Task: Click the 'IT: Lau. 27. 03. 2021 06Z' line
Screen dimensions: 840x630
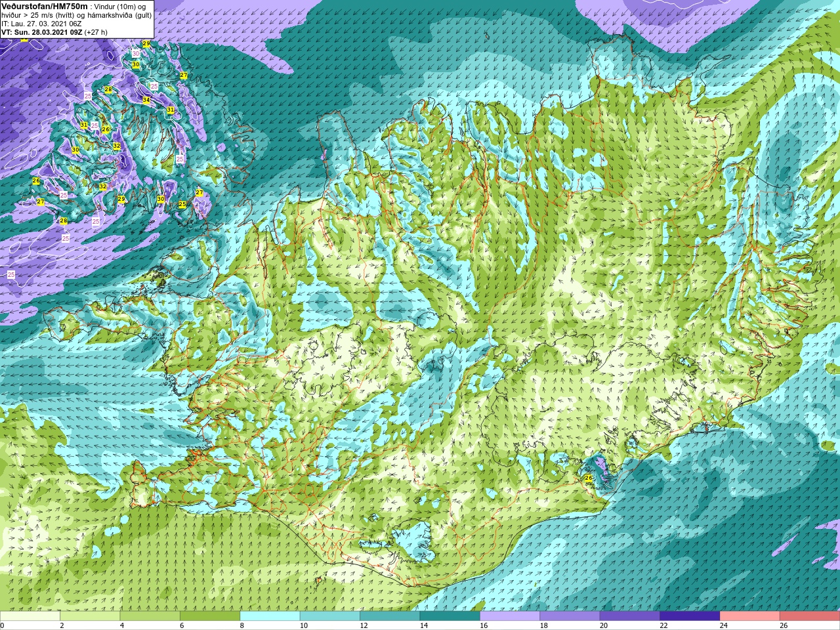Action: pos(41,24)
